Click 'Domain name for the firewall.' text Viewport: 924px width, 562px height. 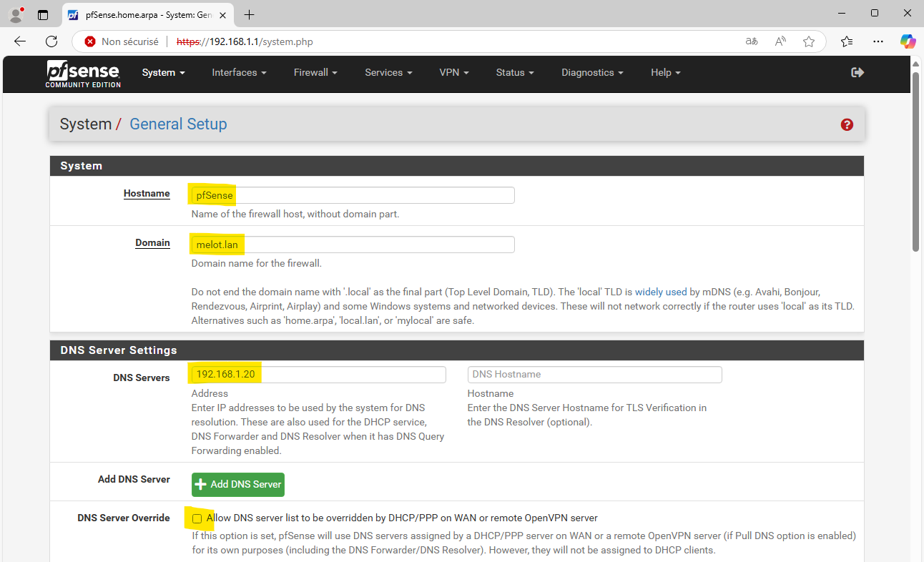257,263
